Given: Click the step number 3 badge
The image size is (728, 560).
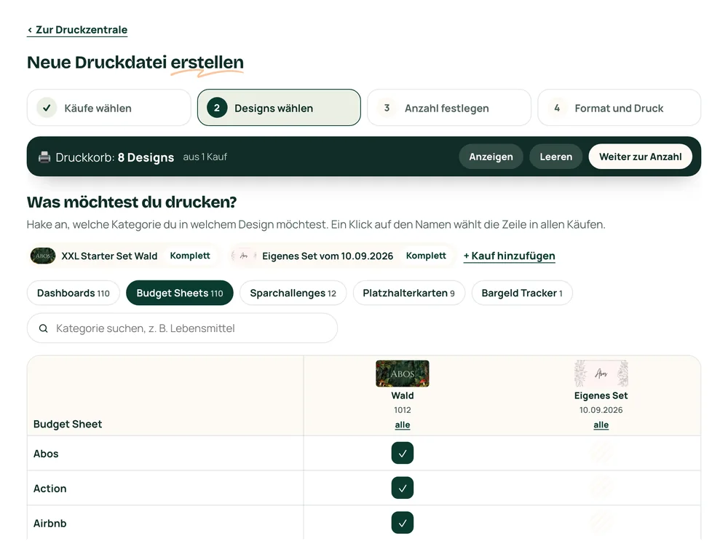Looking at the screenshot, I should point(387,108).
